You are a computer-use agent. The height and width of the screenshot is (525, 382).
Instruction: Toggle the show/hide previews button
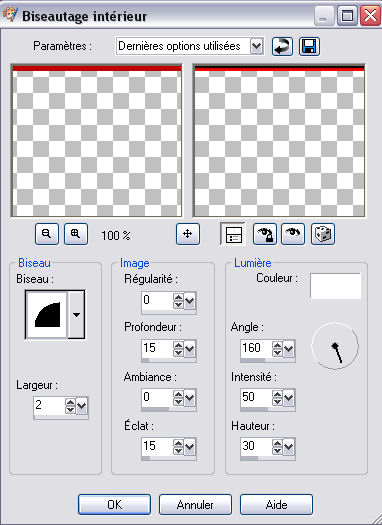pyautogui.click(x=233, y=234)
